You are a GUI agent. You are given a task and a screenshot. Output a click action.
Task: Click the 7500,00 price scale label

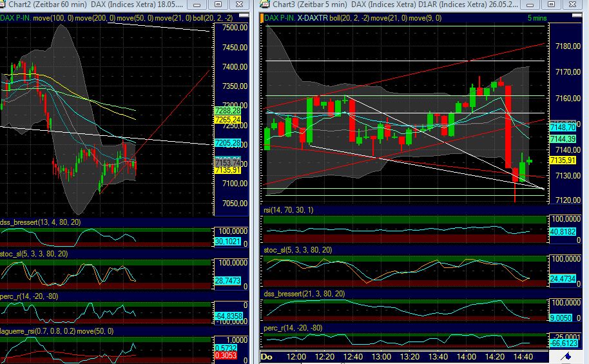tap(235, 28)
